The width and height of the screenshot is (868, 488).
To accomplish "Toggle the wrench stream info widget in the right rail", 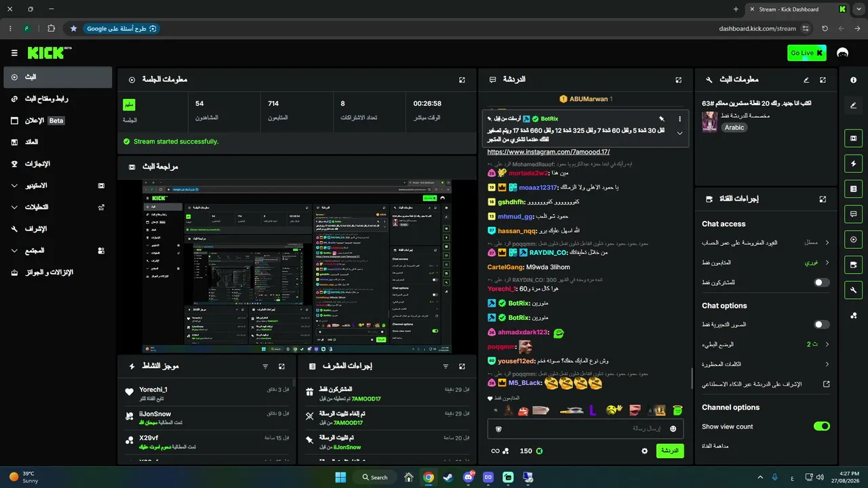I will (853, 290).
